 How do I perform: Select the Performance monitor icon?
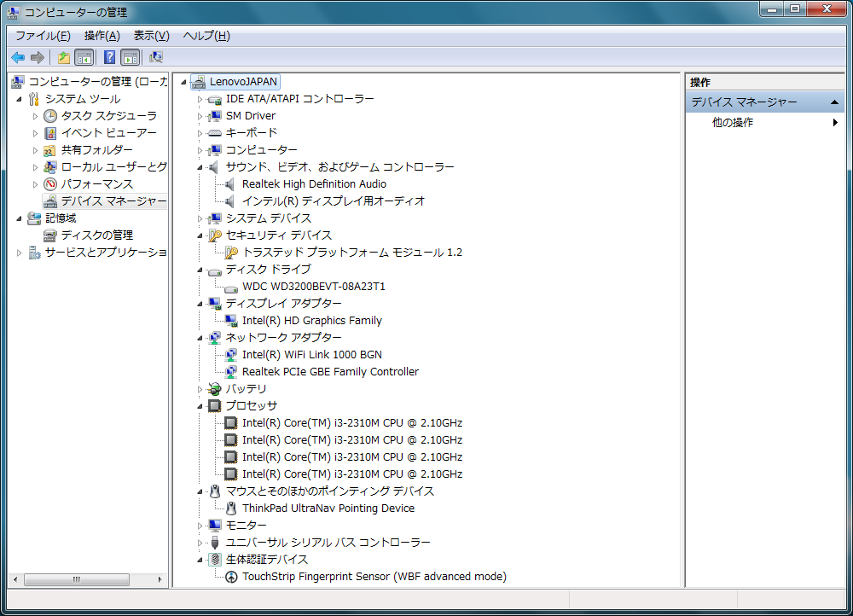[50, 184]
